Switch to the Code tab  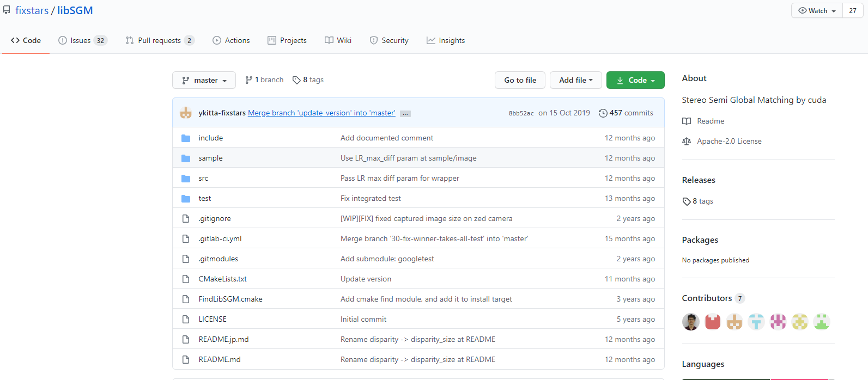click(26, 40)
